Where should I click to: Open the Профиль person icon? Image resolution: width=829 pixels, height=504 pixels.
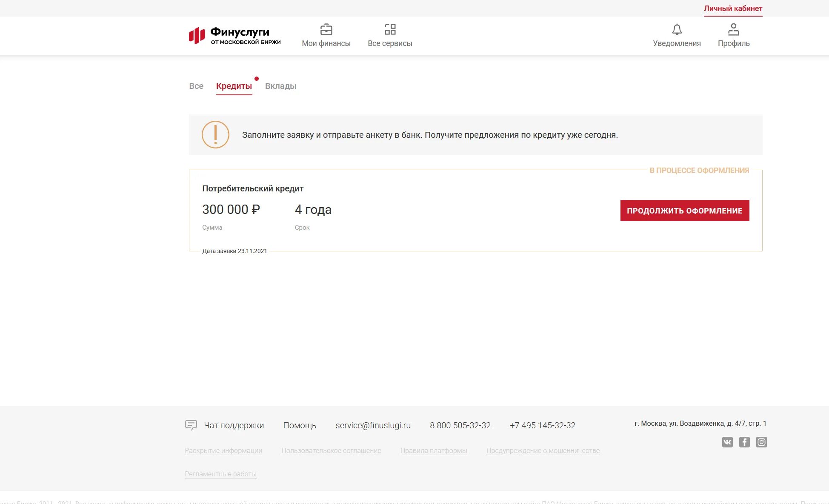pyautogui.click(x=733, y=29)
